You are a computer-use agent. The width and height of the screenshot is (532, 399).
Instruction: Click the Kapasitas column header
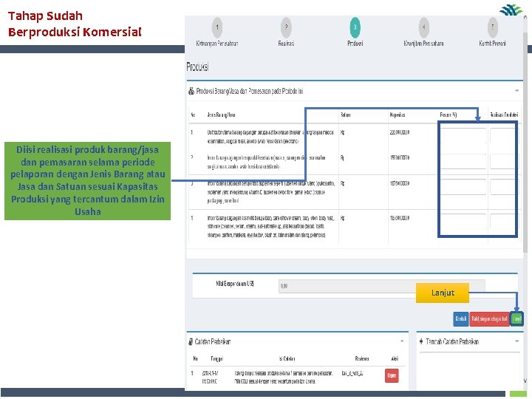click(x=398, y=115)
